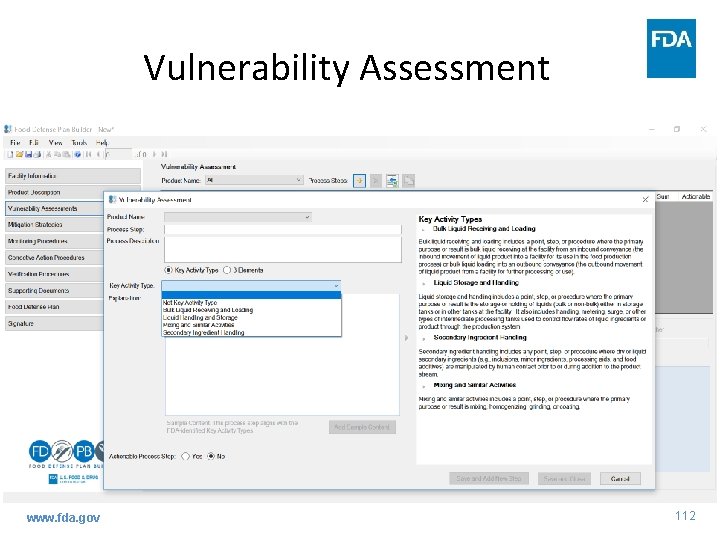Open the View menu
This screenshot has width=720, height=540.
pos(55,142)
